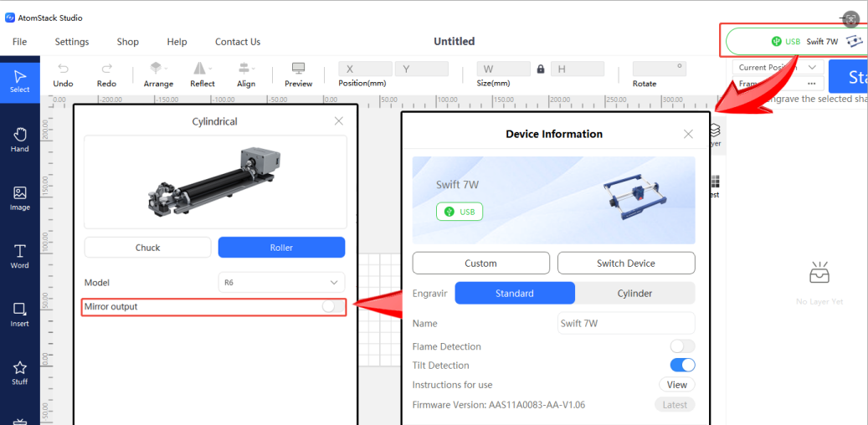Select the Roller rotary type

282,248
